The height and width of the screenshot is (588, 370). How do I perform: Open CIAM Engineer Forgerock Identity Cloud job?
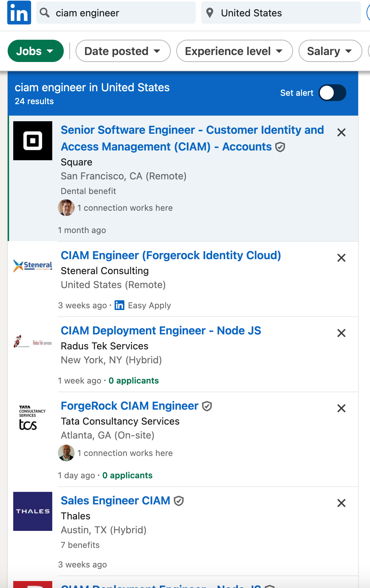tap(171, 255)
